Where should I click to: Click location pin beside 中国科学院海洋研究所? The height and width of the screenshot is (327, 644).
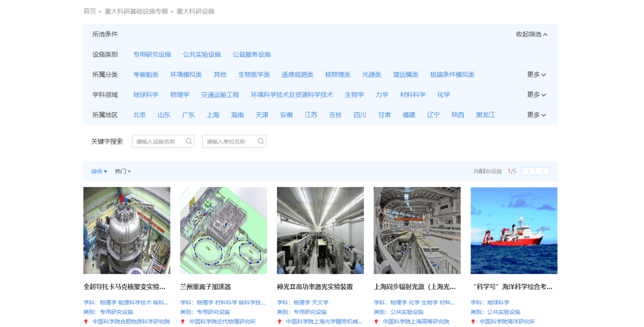click(x=473, y=321)
